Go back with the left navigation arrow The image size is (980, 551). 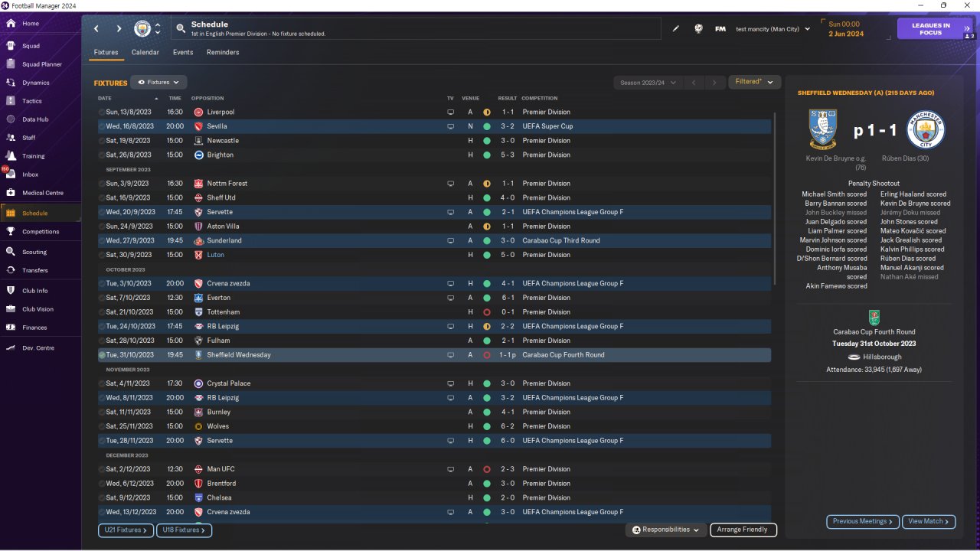coord(96,29)
